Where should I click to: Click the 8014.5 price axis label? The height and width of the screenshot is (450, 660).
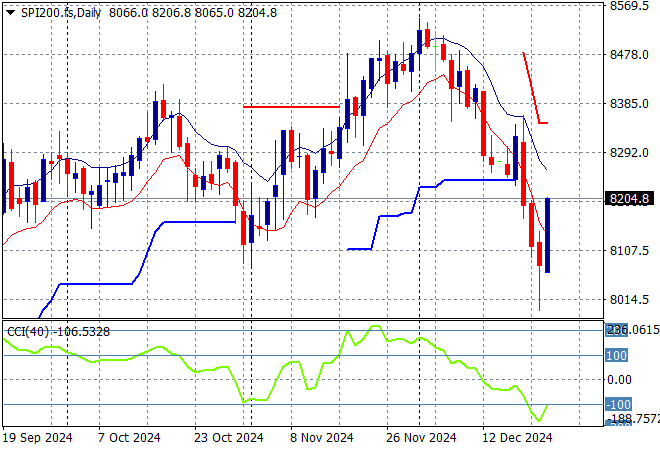click(629, 300)
